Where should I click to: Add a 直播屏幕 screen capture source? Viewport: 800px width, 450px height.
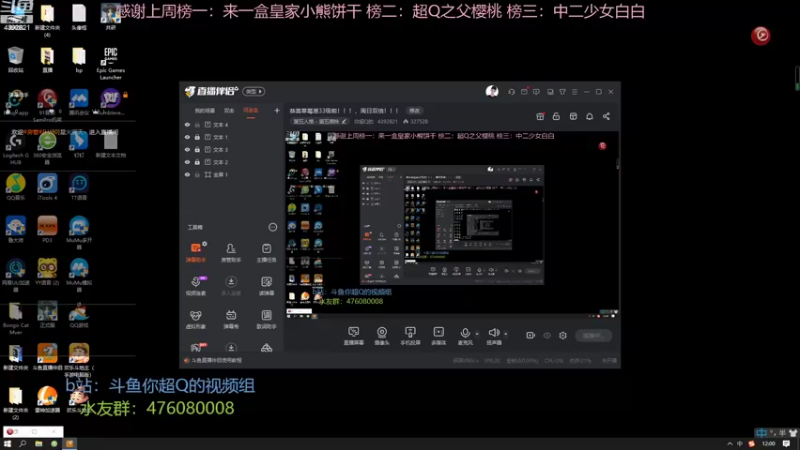pos(354,336)
